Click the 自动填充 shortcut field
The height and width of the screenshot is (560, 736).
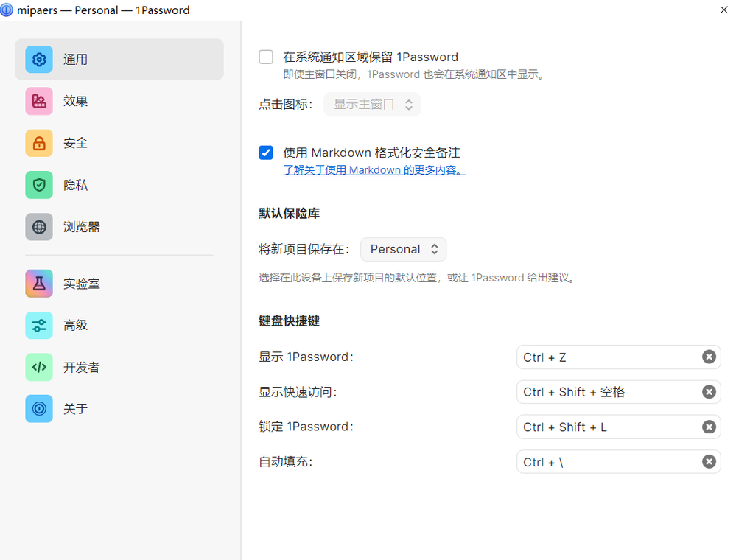[x=619, y=462]
